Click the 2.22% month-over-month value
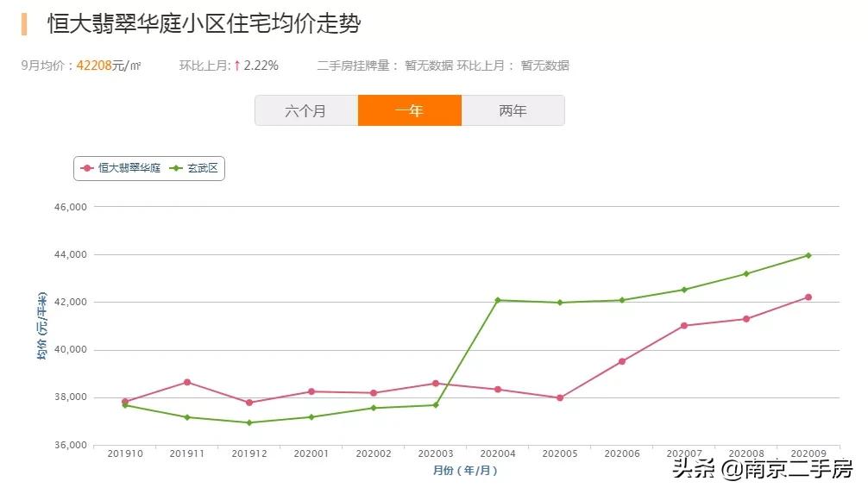The width and height of the screenshot is (868, 494). point(261,66)
